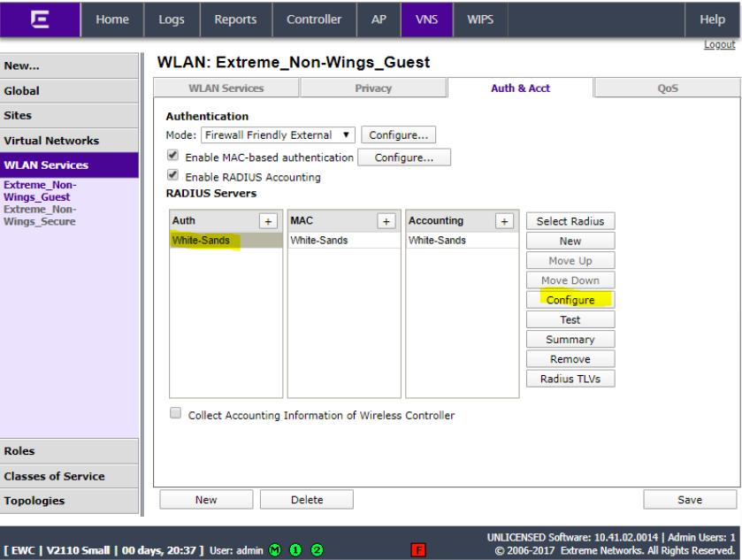Open the Reports menu
The image size is (742, 560).
pos(235,19)
